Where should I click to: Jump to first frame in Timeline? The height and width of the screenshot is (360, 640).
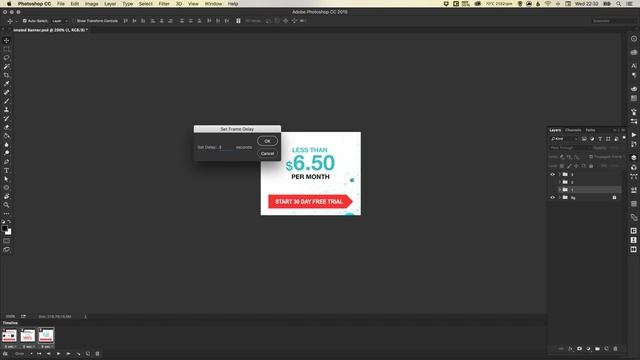39,354
